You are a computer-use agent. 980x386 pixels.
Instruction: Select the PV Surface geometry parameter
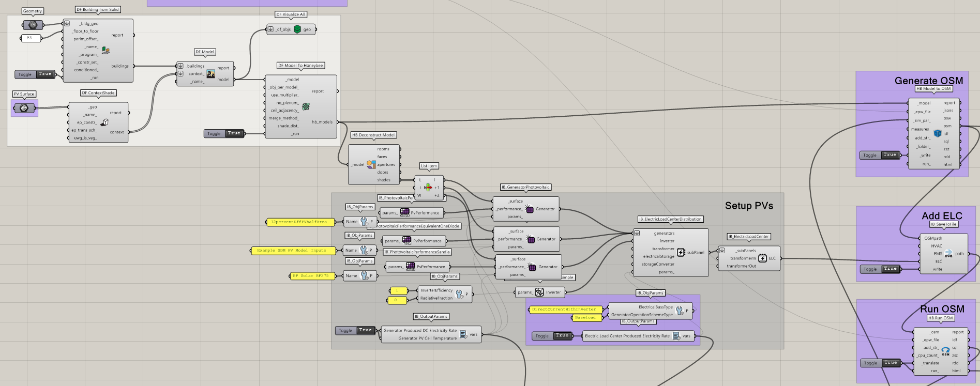coord(24,108)
